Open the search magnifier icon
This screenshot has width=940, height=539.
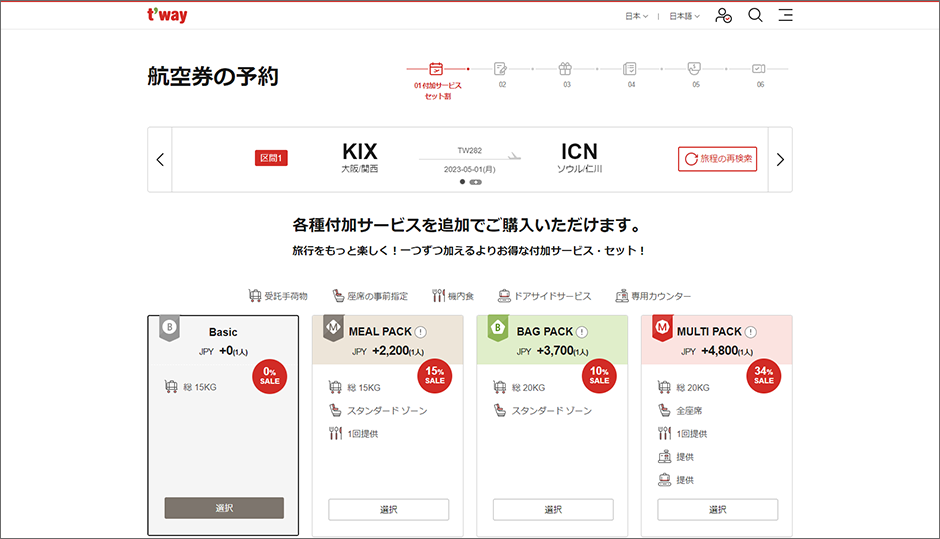[x=755, y=15]
